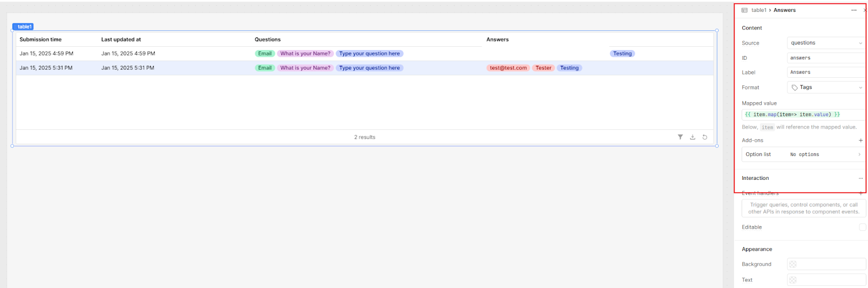Edit the Mapped value code field
Image resolution: width=868 pixels, height=288 pixels.
coord(803,115)
